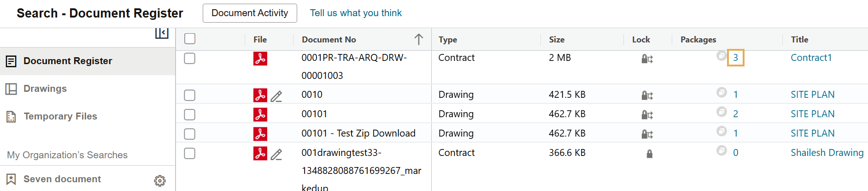Click the markup pencil icon for document 0010
Image resolution: width=868 pixels, height=191 pixels.
(276, 96)
